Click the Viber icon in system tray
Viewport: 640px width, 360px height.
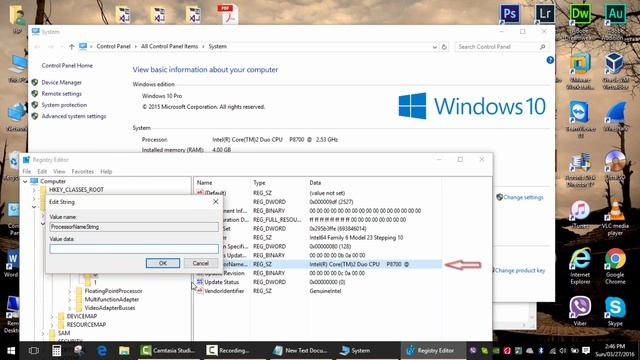473,351
